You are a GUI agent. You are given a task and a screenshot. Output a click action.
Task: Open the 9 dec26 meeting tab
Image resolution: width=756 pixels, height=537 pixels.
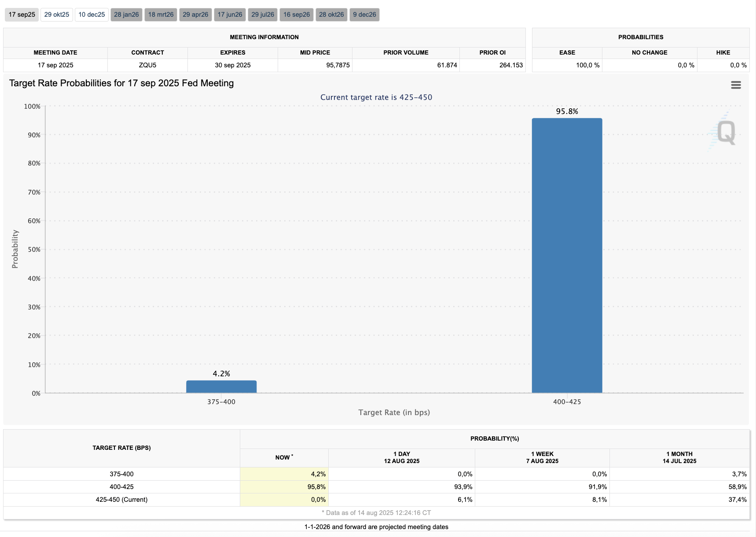[364, 15]
